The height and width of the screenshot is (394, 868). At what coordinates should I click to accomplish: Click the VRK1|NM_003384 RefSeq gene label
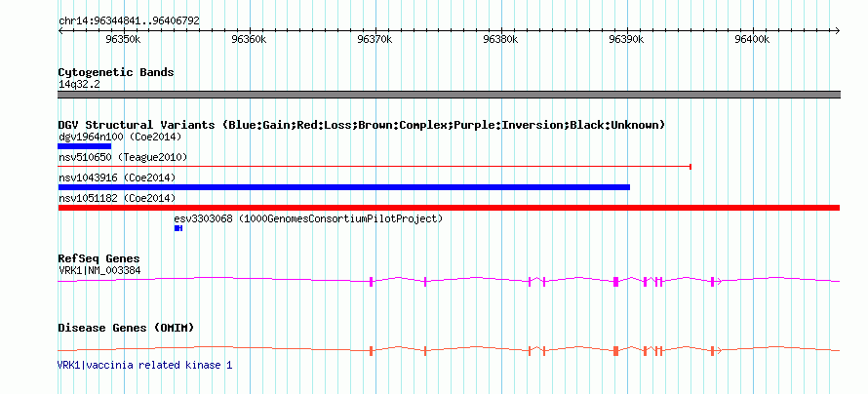[99, 270]
